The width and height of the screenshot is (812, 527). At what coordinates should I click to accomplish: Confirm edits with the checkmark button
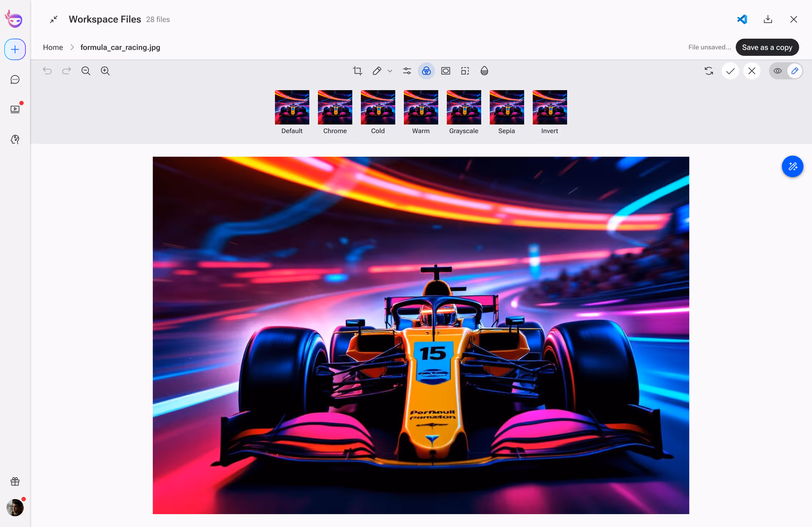[730, 71]
